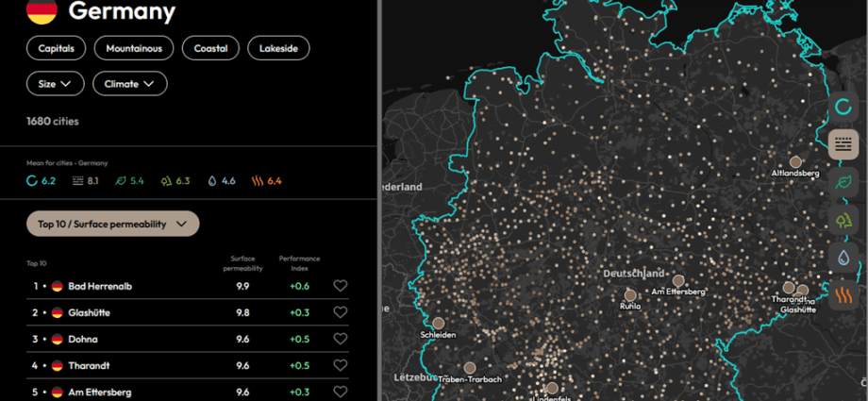Click the mean permeability 8.1 indicator
This screenshot has width=868, height=401.
click(86, 180)
